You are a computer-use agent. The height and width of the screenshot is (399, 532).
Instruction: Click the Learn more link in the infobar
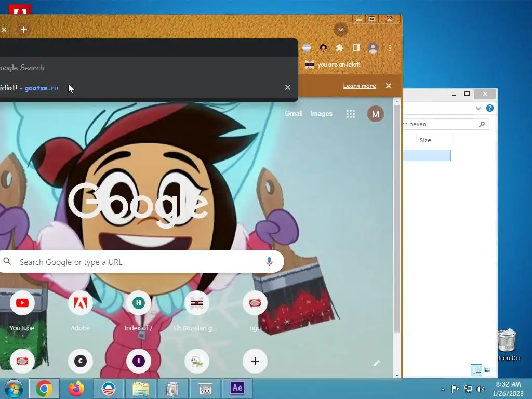tap(360, 86)
